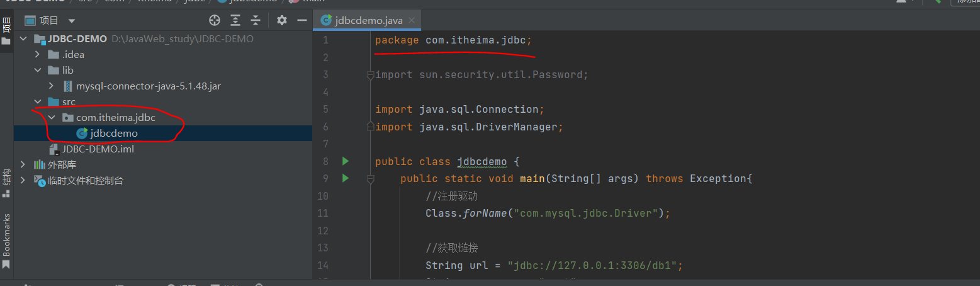The width and height of the screenshot is (980, 286).
Task: Click the Expand All icon in Project panel
Action: [235, 21]
